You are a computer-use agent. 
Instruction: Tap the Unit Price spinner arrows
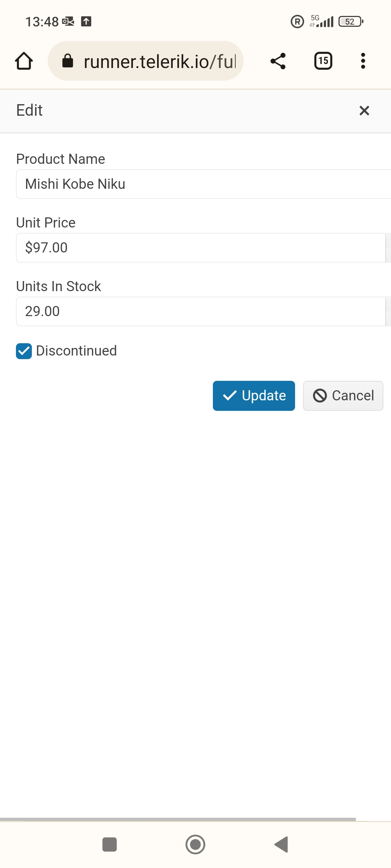[388, 248]
